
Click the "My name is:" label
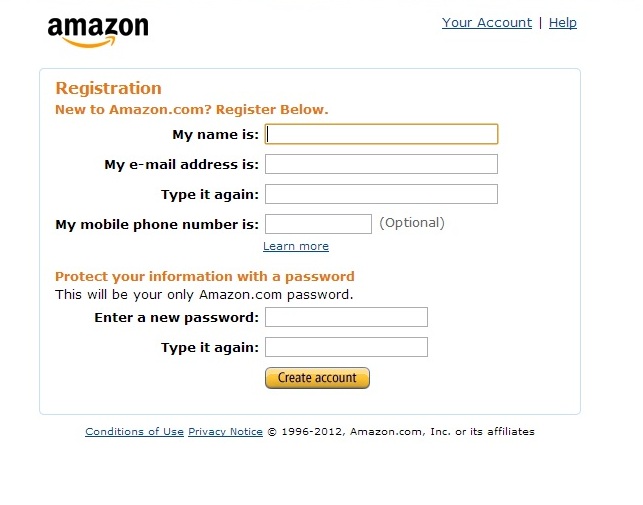[x=216, y=135]
